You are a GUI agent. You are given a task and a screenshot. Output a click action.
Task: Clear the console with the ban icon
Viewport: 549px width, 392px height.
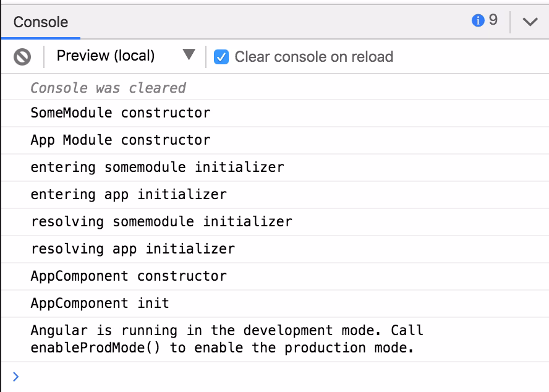[x=22, y=57]
